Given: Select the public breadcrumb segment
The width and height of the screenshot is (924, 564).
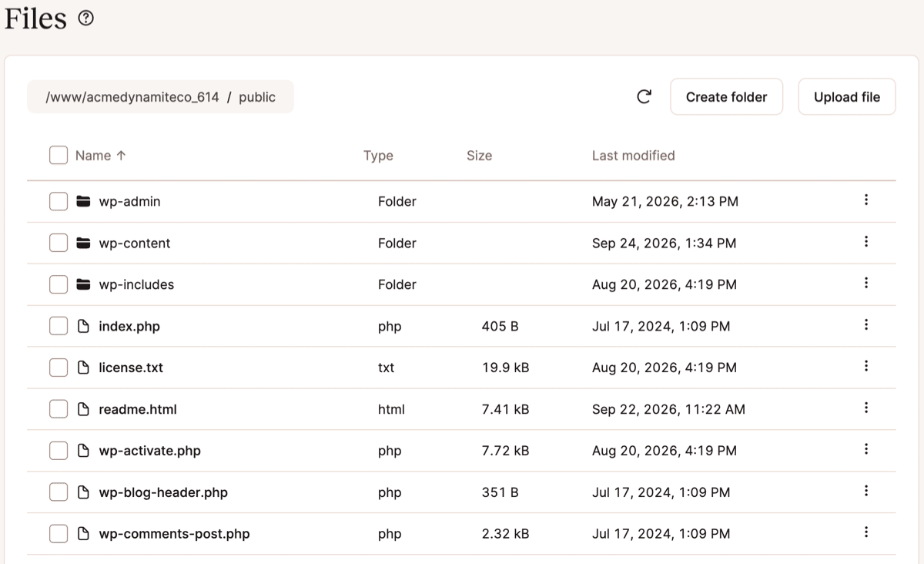Looking at the screenshot, I should coord(257,97).
